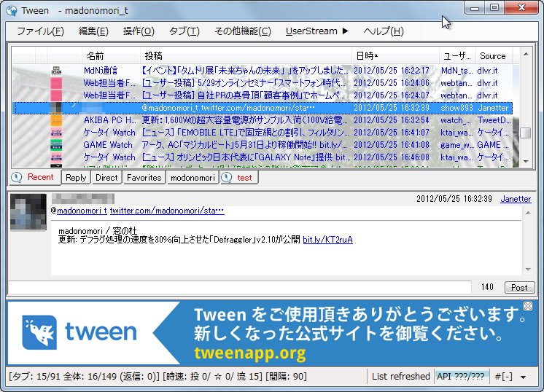This screenshot has height=392, width=544.
Task: Open the タブ(T) menu
Action: pyautogui.click(x=184, y=31)
